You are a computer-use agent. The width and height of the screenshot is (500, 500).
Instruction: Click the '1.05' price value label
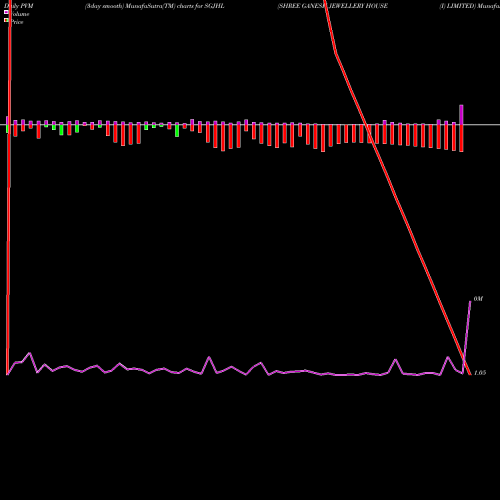coord(480,373)
